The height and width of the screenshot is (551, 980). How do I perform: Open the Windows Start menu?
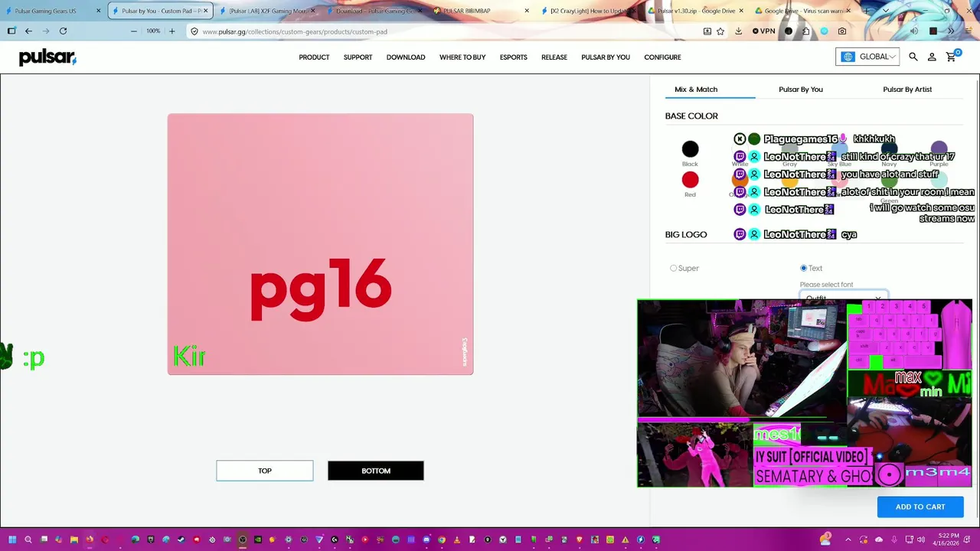click(x=11, y=540)
